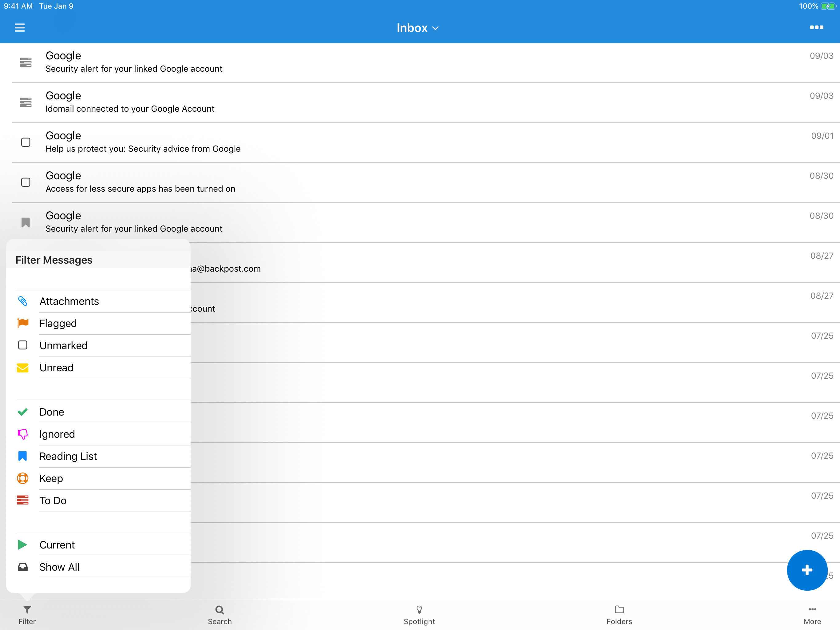Choose Show All in filter list
Viewport: 840px width, 630px height.
pyautogui.click(x=60, y=567)
